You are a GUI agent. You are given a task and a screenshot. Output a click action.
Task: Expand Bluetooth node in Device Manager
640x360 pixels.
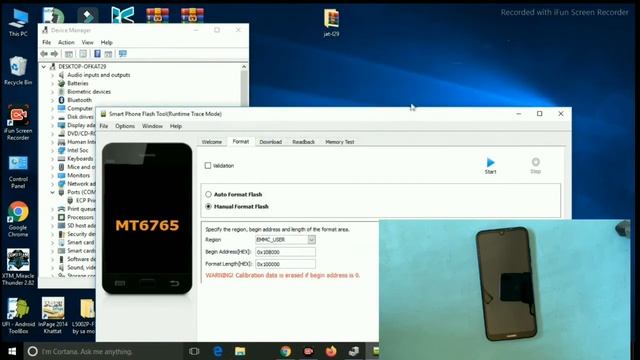(52, 100)
